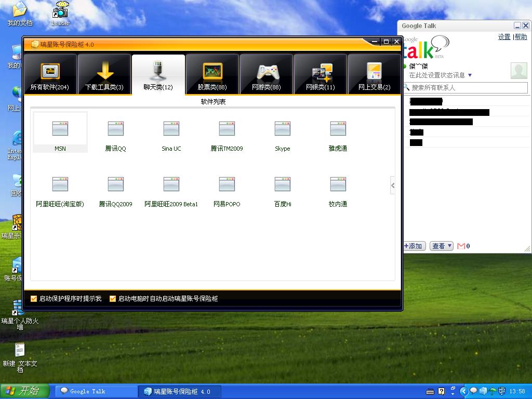Click the green umbrella tray icon
This screenshot has width=532, height=399.
tap(493, 391)
